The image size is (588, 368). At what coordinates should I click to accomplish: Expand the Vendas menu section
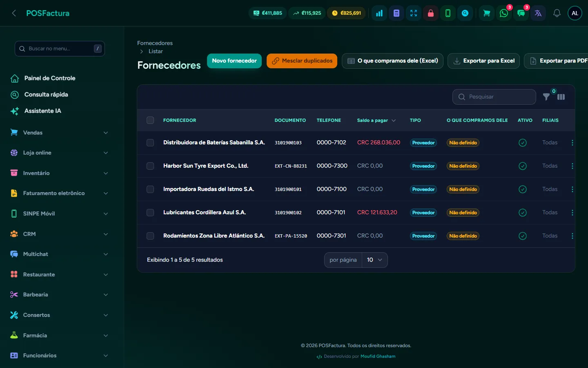(x=60, y=132)
